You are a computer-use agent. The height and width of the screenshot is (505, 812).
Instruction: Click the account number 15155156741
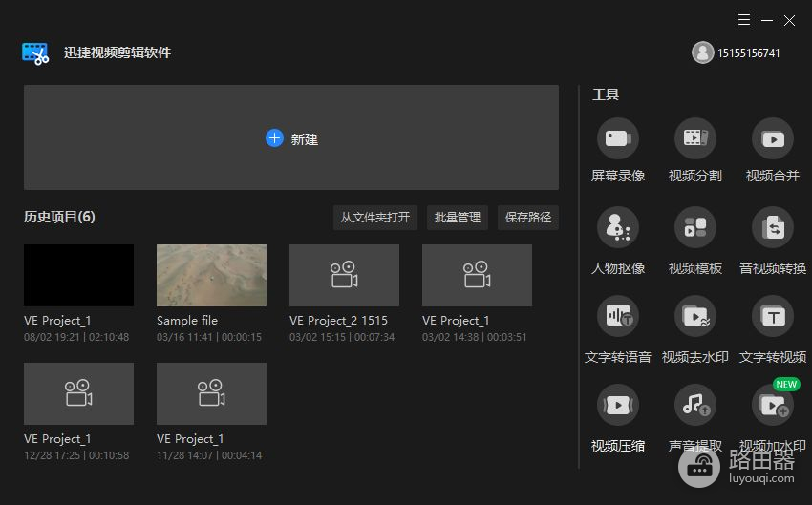748,53
